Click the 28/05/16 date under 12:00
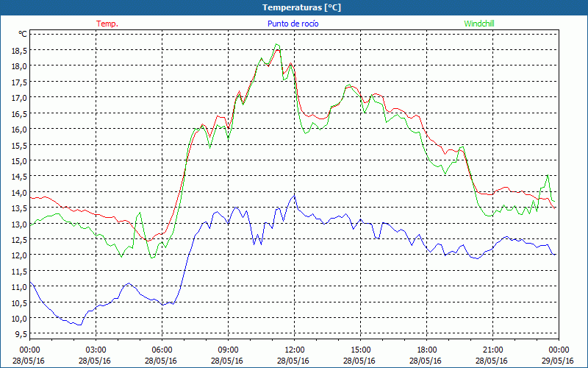 [293, 361]
